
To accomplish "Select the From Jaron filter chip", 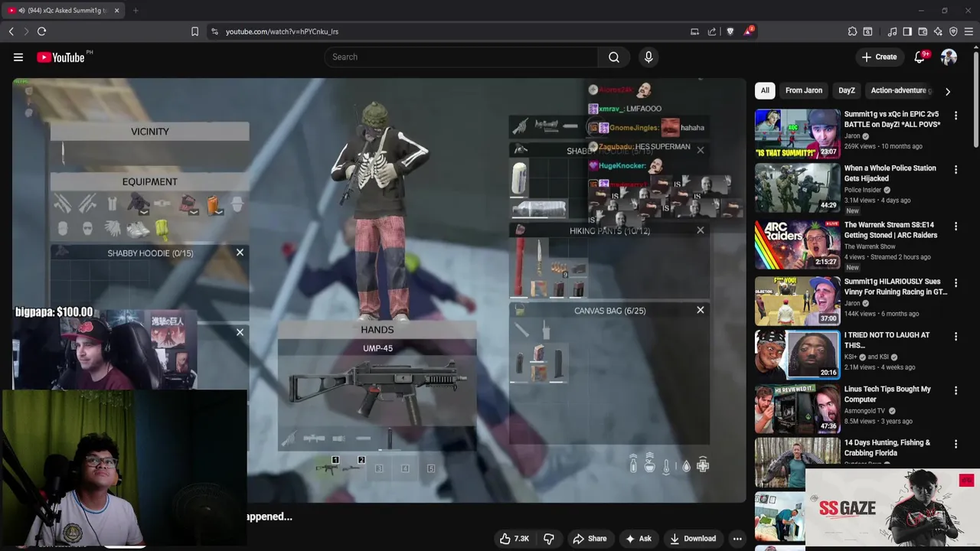I will point(804,90).
